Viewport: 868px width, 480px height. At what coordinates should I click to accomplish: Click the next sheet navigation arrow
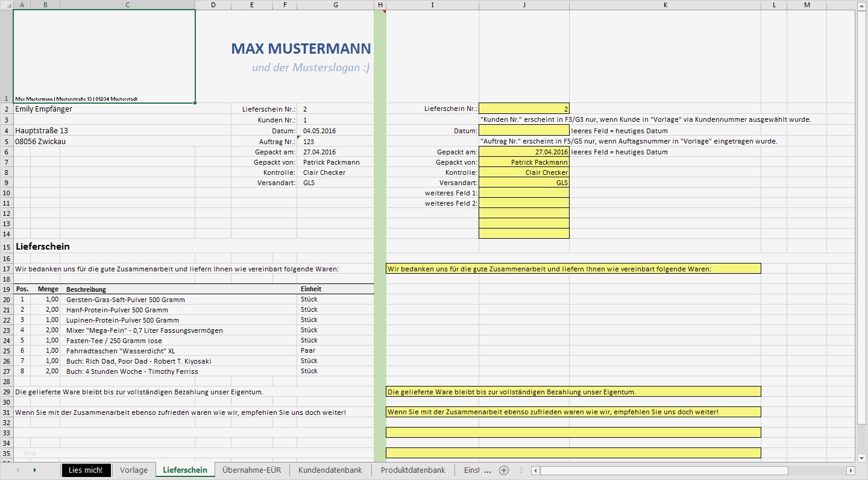(35, 470)
